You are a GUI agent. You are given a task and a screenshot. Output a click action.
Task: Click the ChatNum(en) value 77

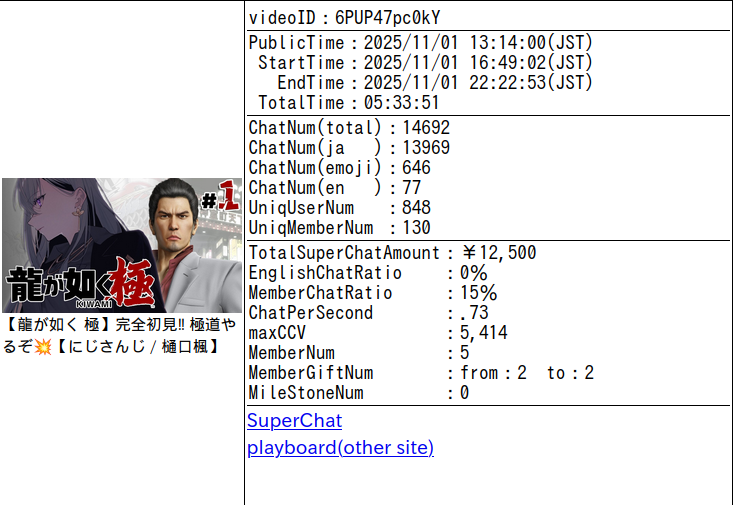click(411, 188)
